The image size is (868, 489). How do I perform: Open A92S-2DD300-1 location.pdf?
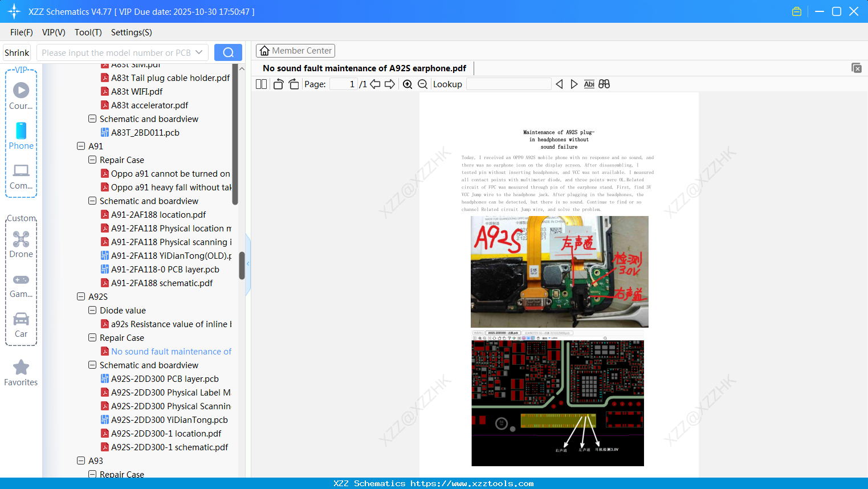(x=161, y=433)
